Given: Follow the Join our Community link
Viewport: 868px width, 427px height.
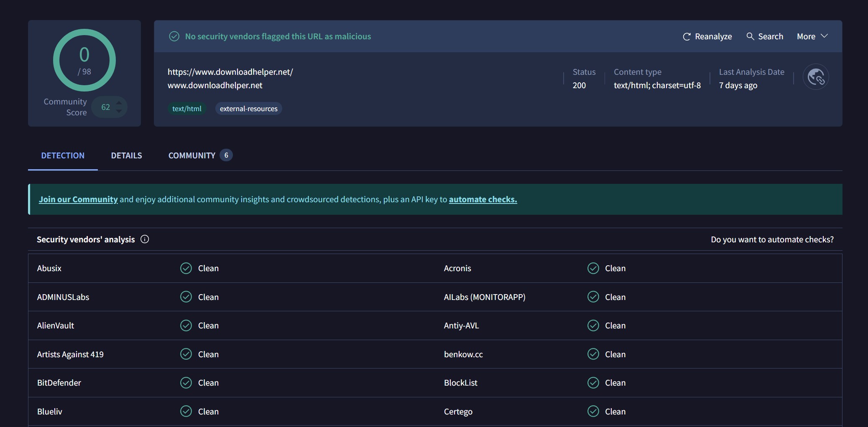Looking at the screenshot, I should 78,199.
